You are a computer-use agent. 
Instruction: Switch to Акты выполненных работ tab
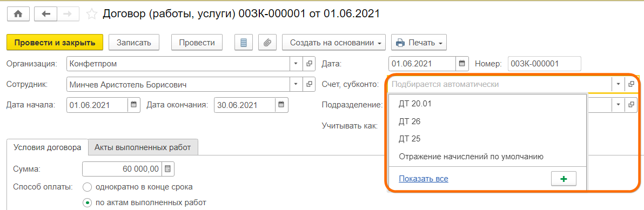pyautogui.click(x=143, y=148)
